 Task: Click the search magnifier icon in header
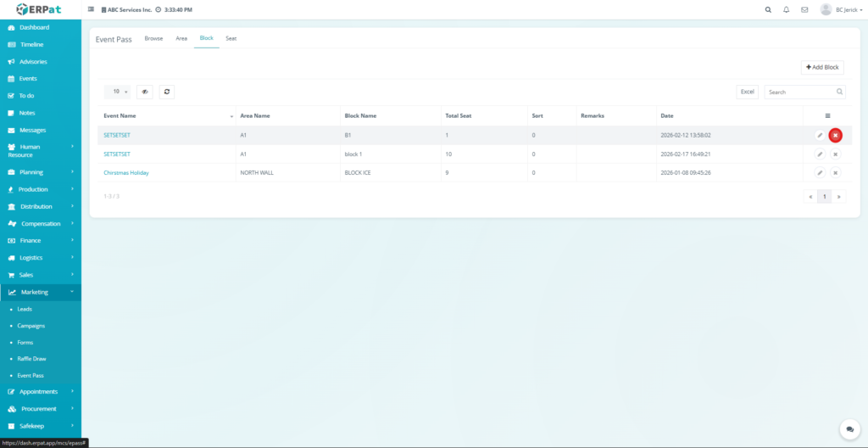(768, 10)
